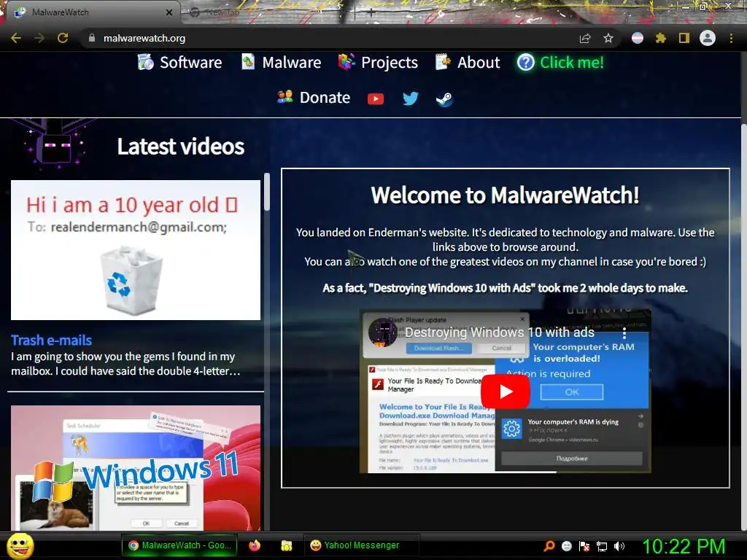The width and height of the screenshot is (747, 560).
Task: Open the striped flag extension icon
Action: click(x=638, y=38)
